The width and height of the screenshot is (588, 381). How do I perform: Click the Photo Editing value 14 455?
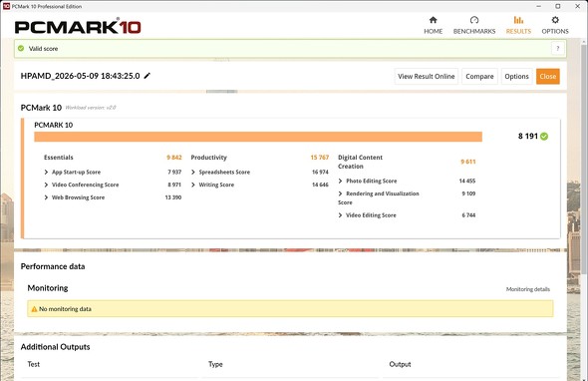[466, 181]
